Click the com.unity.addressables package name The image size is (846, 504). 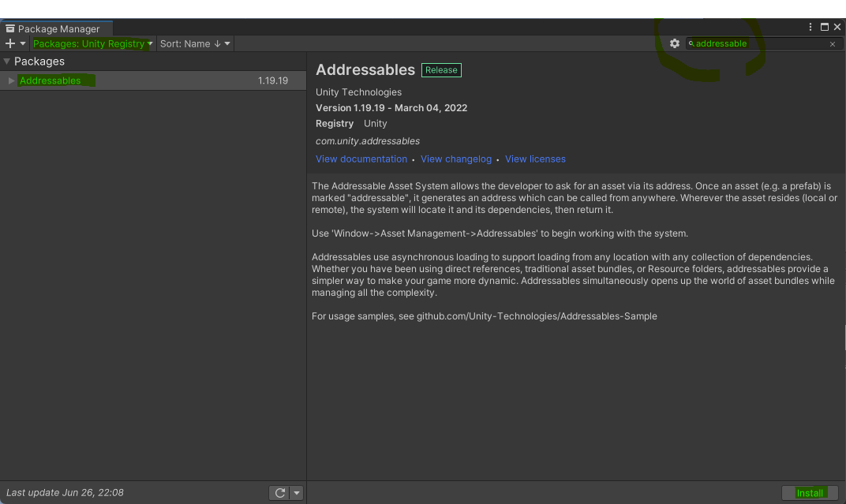coord(368,141)
